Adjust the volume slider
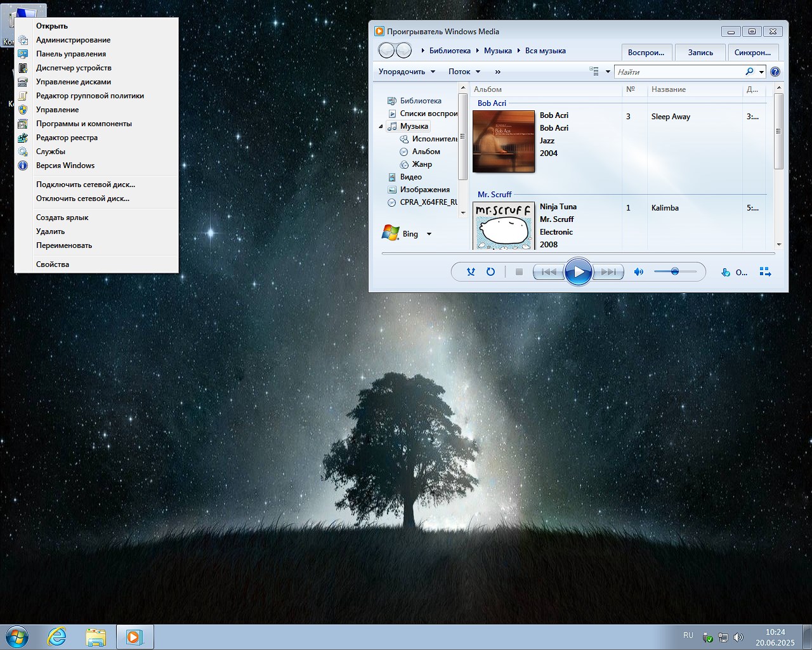The height and width of the screenshot is (650, 812). [675, 271]
